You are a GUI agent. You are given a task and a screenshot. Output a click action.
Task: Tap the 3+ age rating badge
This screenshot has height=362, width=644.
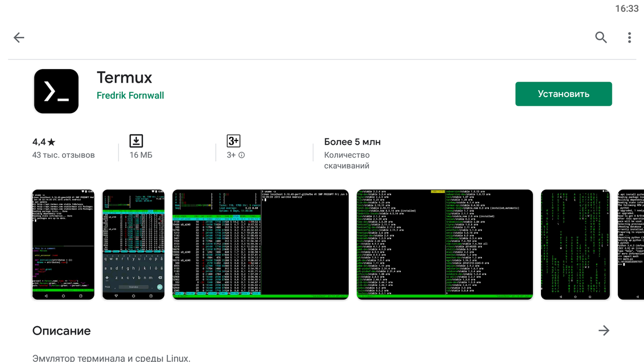(233, 141)
